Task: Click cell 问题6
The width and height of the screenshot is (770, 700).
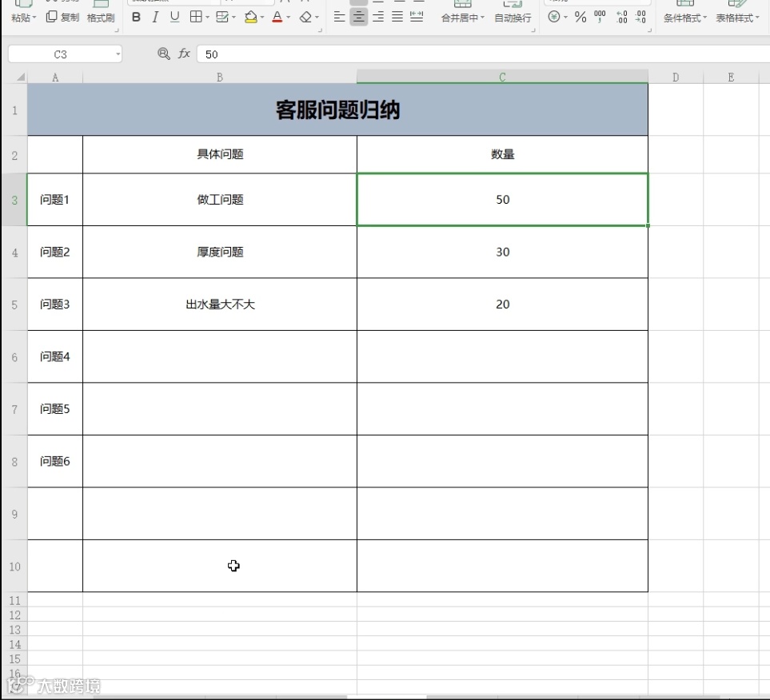Action: click(55, 461)
